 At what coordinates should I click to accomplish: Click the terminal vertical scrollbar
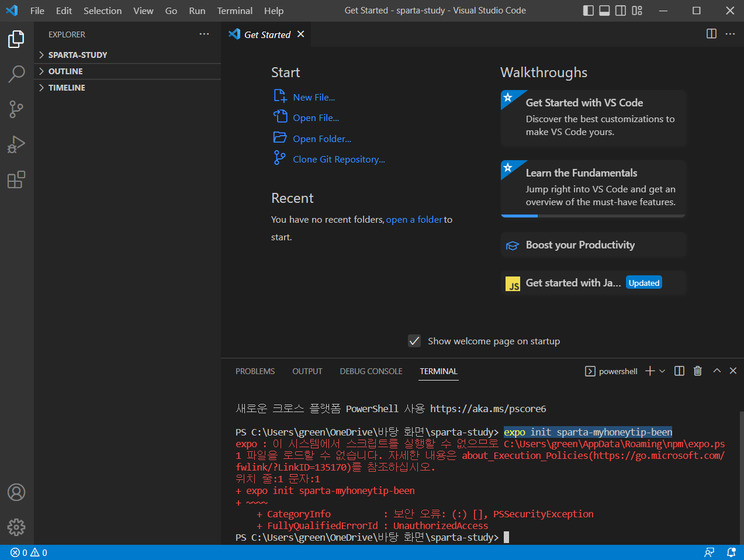pyautogui.click(x=741, y=478)
